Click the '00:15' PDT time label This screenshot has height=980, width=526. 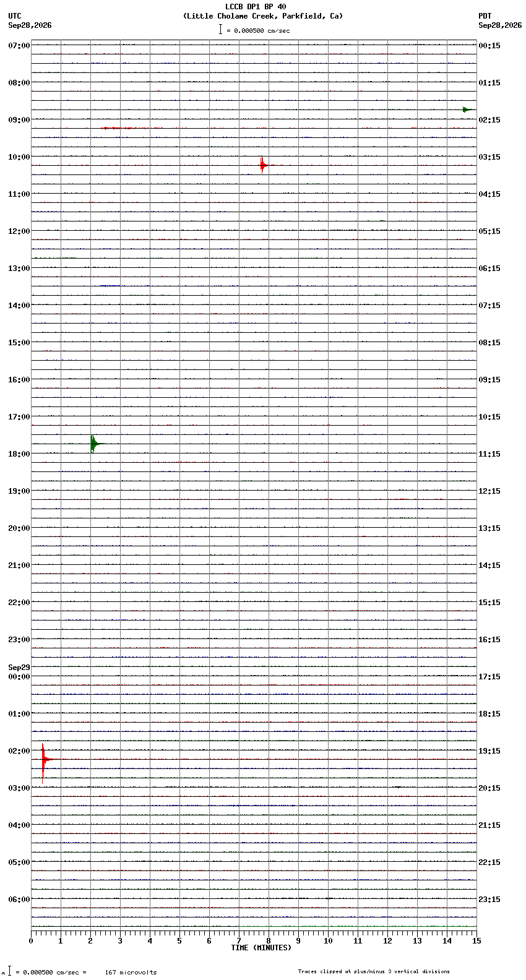(489, 46)
